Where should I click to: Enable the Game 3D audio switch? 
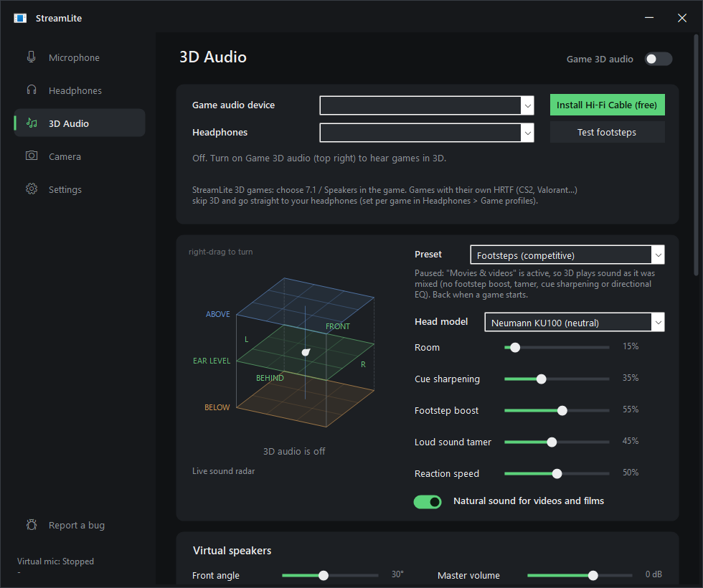point(659,59)
